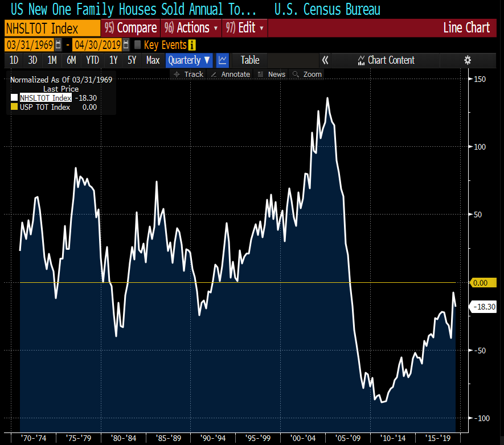Select the line chart type icon
The width and height of the screenshot is (504, 445).
[x=223, y=60]
